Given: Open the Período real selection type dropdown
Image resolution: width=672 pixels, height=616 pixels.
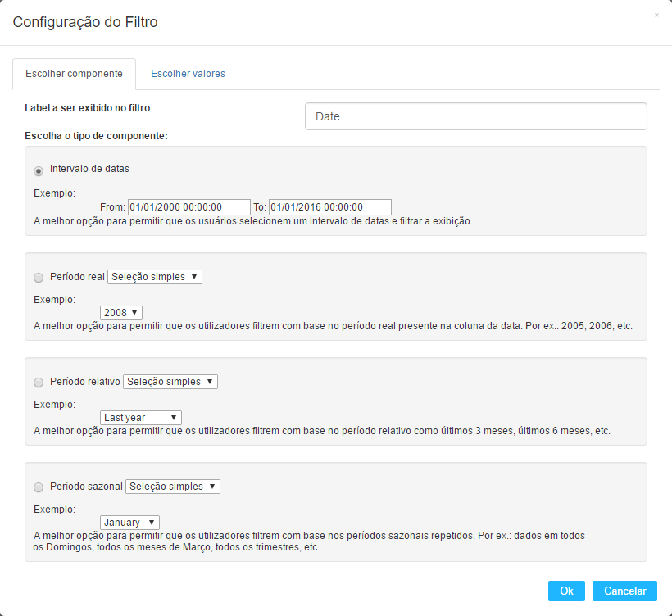Looking at the screenshot, I should [x=155, y=277].
